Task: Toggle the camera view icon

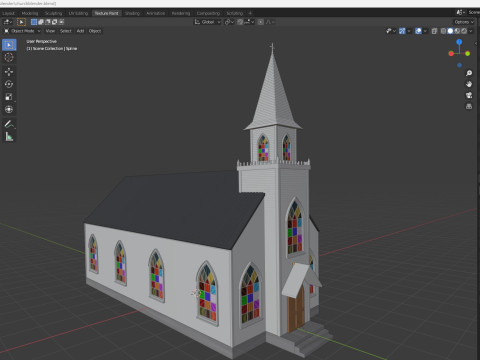Action: [469, 95]
